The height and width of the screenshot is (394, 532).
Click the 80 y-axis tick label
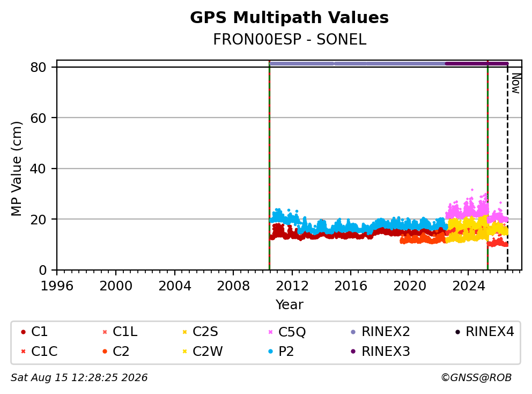pos(38,67)
